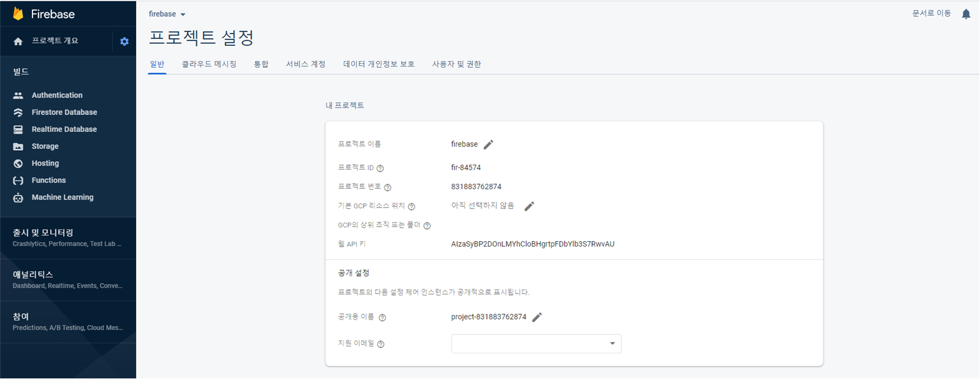Click the Firestore Database icon
The height and width of the screenshot is (379, 980).
pos(18,112)
